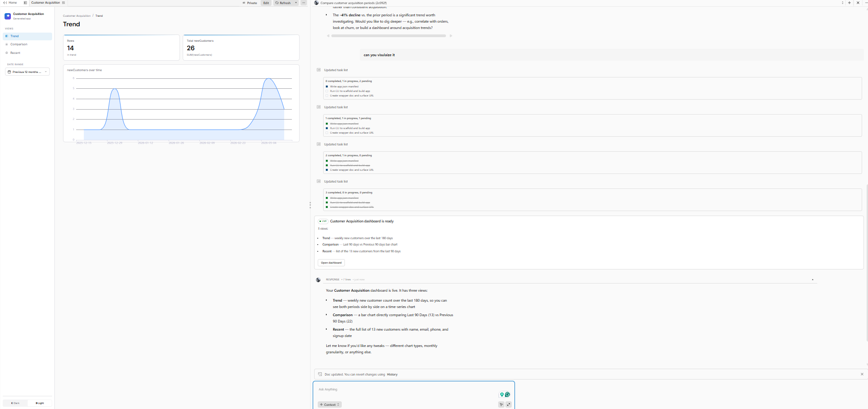Refresh the dashboard data
The width and height of the screenshot is (868, 409).
[x=283, y=3]
